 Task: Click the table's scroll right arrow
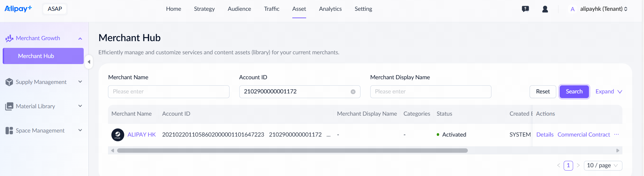(x=618, y=151)
